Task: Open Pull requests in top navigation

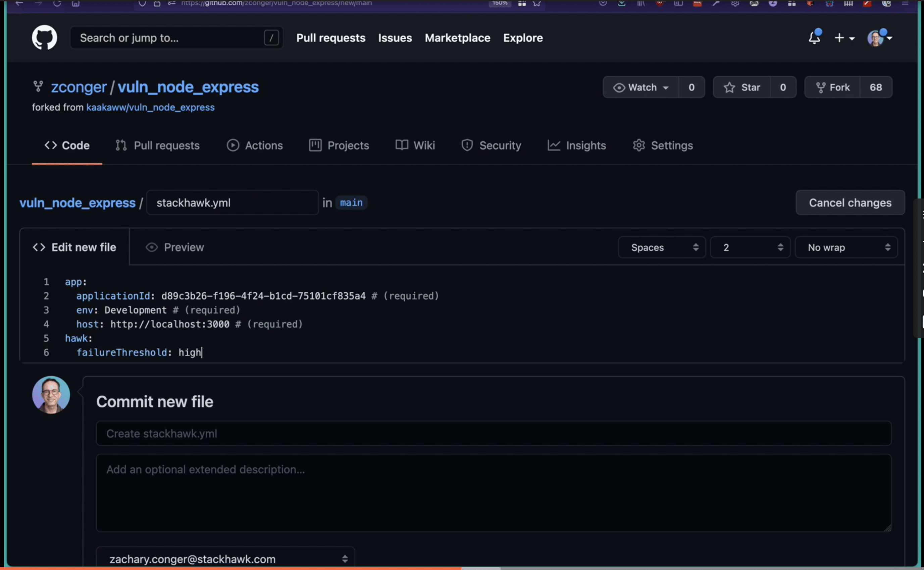Action: click(x=331, y=38)
